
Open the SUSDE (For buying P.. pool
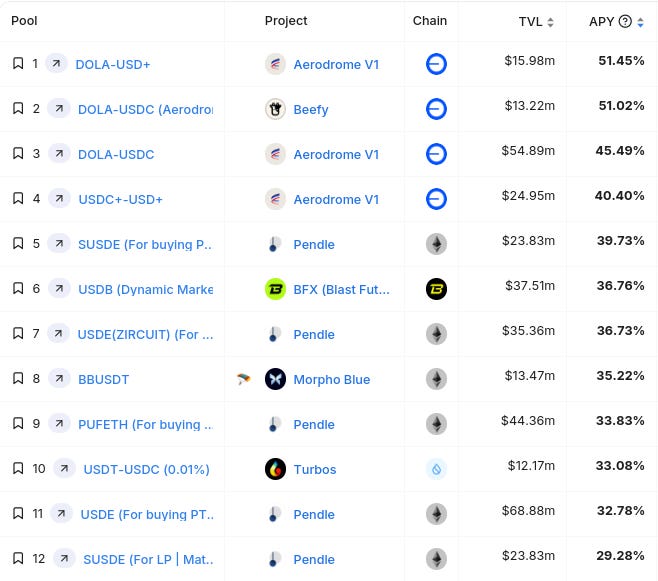(145, 245)
